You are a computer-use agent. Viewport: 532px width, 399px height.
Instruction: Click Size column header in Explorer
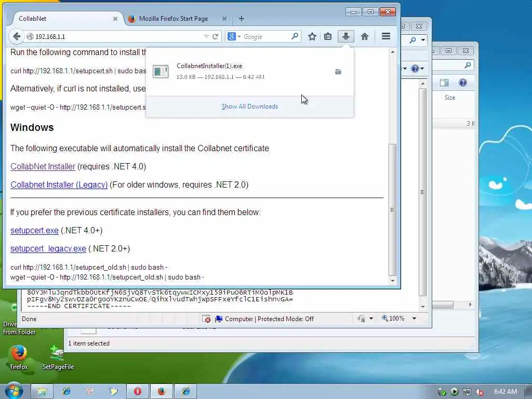point(450,97)
